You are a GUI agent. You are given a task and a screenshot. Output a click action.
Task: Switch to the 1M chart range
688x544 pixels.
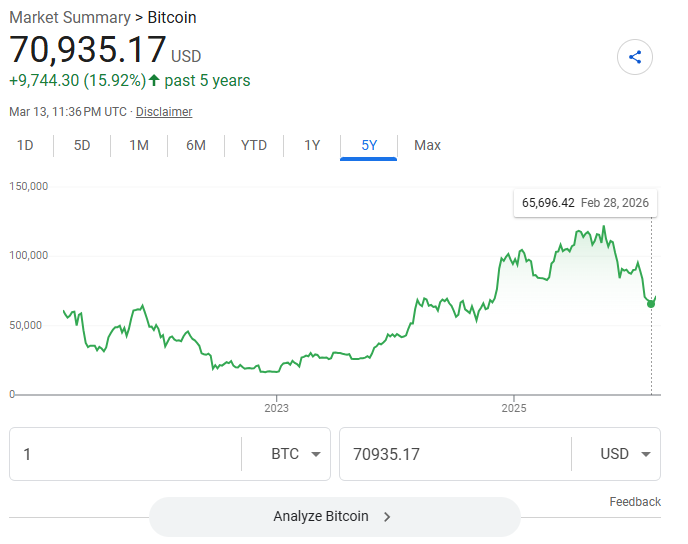coord(139,145)
